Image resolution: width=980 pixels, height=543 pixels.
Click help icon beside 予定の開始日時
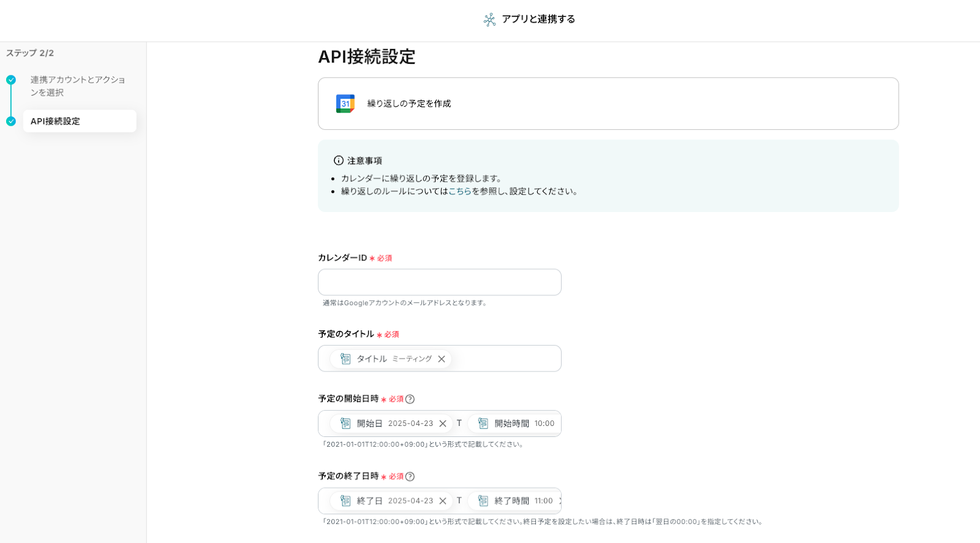click(410, 399)
